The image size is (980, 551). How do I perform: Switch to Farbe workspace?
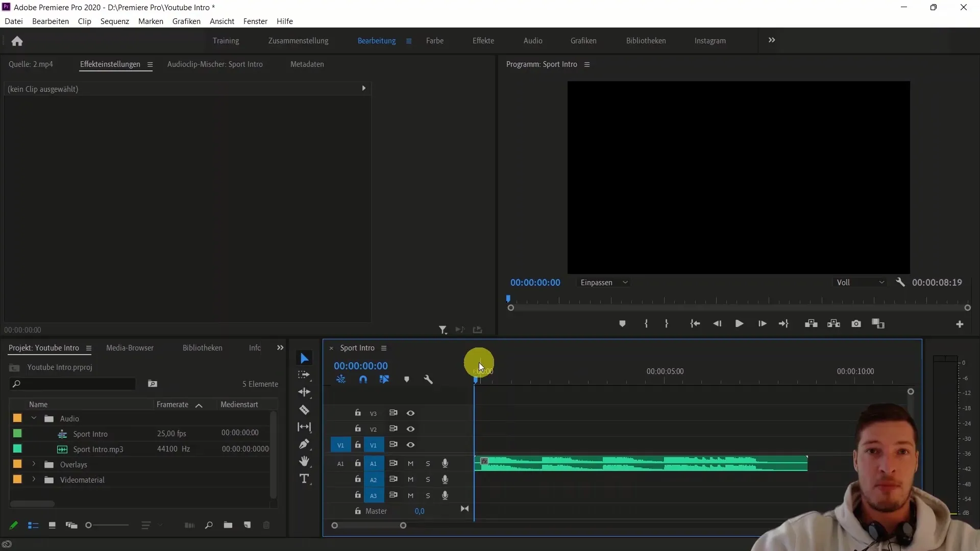(x=435, y=41)
